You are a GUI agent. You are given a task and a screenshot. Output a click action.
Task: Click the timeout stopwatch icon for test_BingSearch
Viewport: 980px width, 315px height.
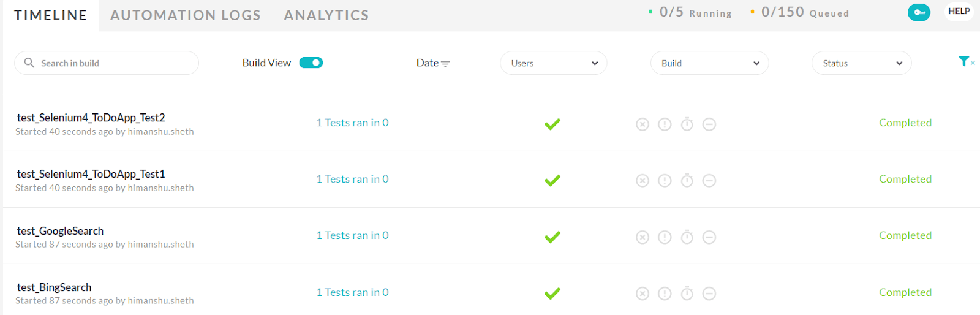[x=687, y=294]
